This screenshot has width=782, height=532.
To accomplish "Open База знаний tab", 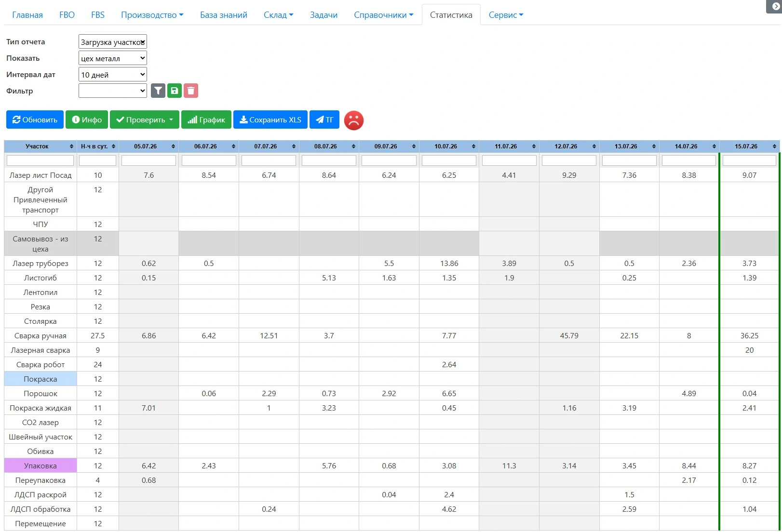I will tap(224, 15).
